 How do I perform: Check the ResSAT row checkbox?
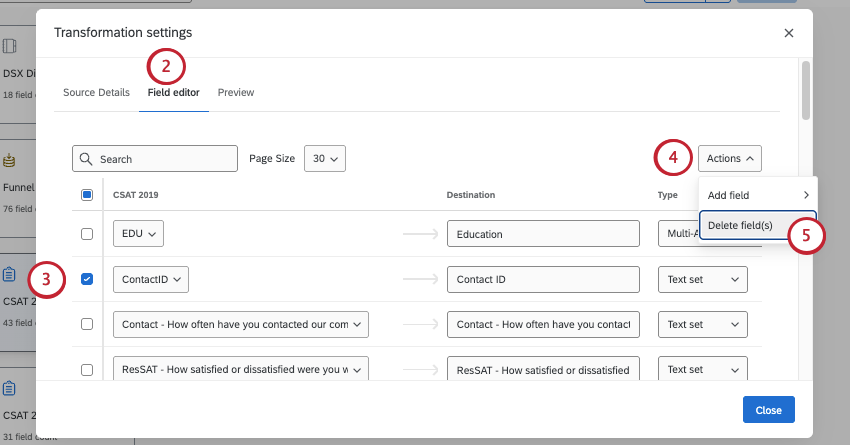click(87, 370)
